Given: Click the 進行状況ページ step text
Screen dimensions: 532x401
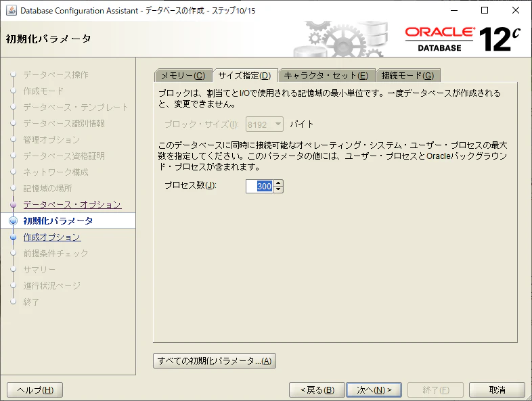Looking at the screenshot, I should (x=52, y=286).
